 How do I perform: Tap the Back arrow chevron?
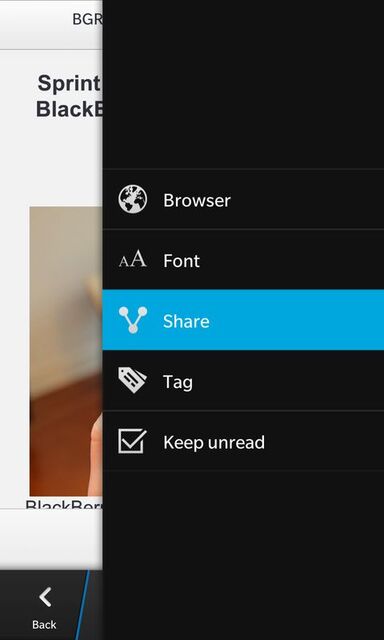[x=45, y=597]
